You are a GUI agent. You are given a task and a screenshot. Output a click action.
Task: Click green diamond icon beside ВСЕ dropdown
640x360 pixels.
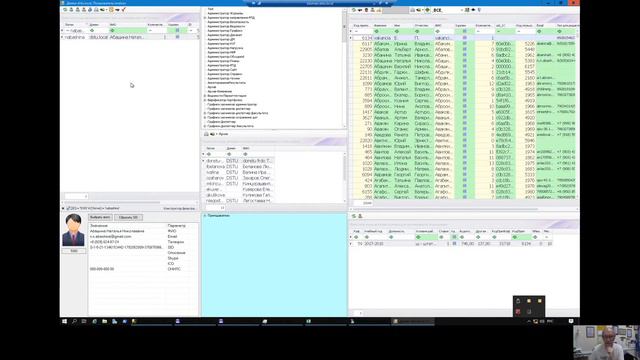click(427, 10)
